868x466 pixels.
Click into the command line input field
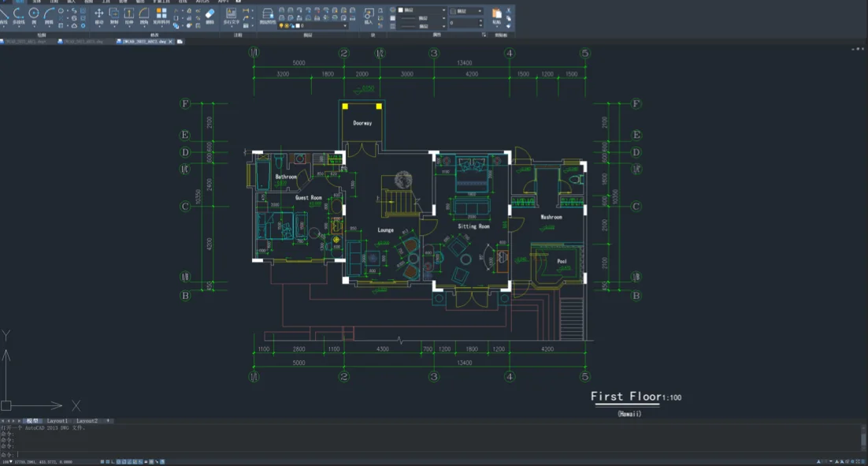click(x=435, y=454)
